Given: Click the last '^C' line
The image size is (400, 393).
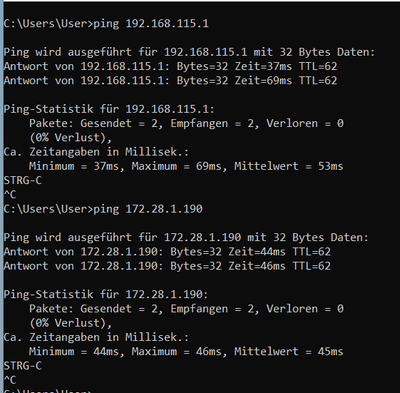Looking at the screenshot, I should 10,380.
